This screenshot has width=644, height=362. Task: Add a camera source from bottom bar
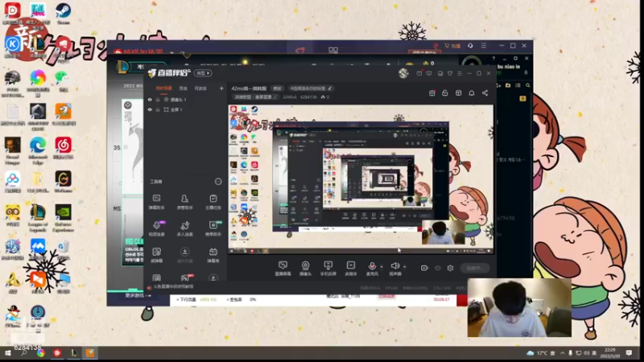tap(305, 268)
